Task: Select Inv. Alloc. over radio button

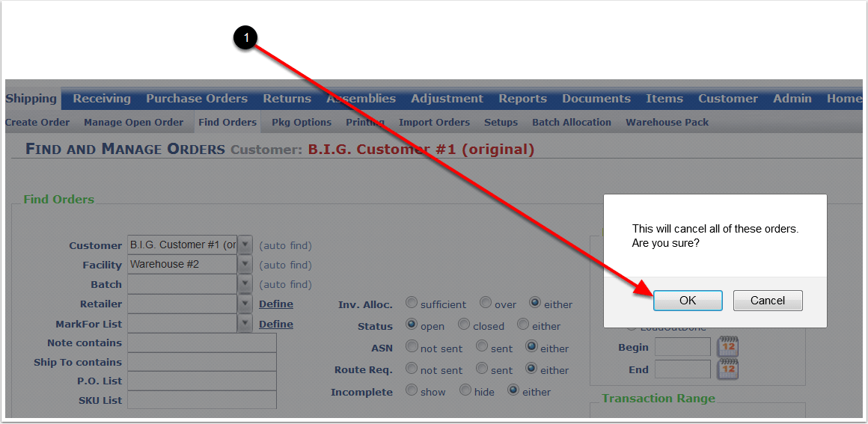Action: pos(486,303)
